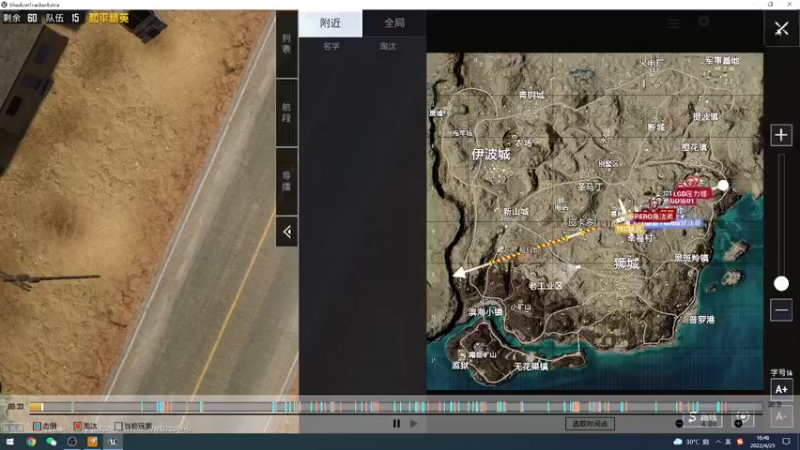Click the Sogou input method tray icon

click(740, 442)
